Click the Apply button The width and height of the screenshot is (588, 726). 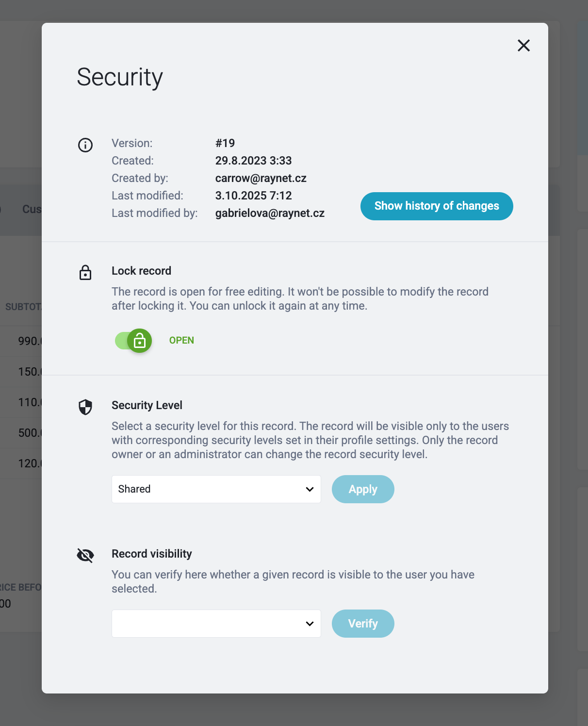[363, 489]
